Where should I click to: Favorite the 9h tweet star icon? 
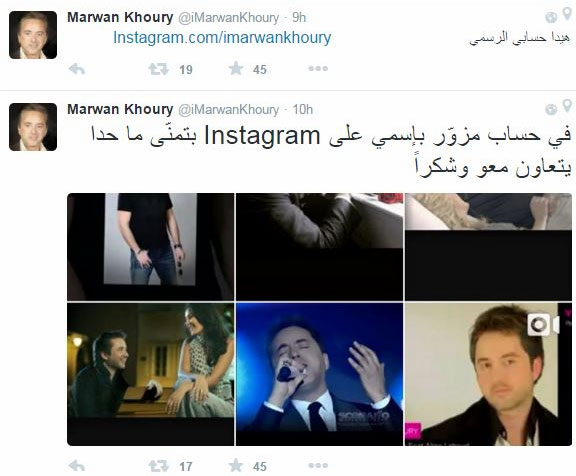236,68
